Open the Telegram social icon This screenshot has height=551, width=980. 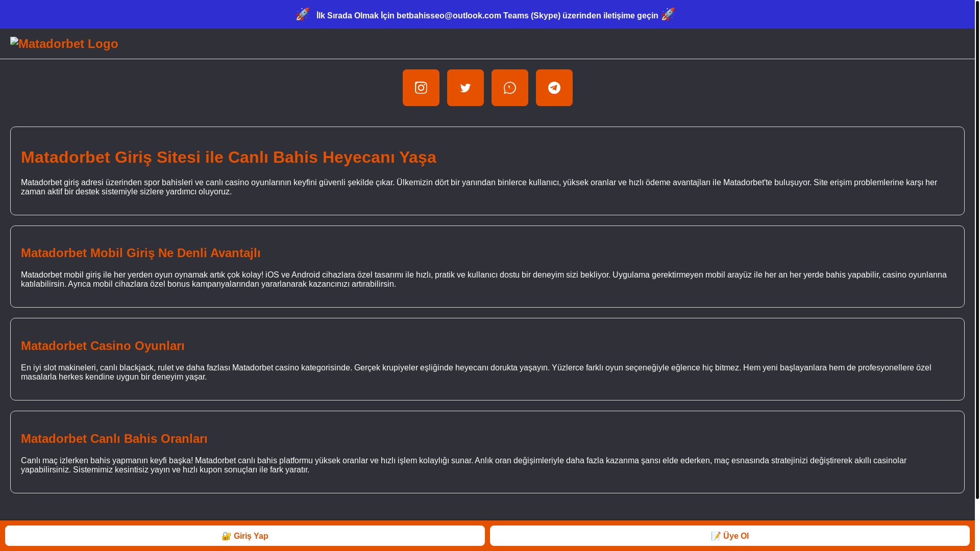pyautogui.click(x=554, y=88)
